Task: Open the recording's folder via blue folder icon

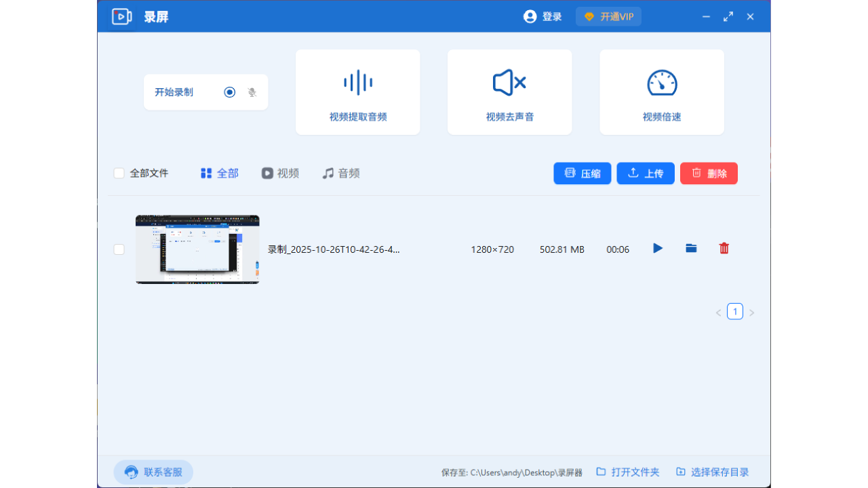Action: (x=690, y=248)
